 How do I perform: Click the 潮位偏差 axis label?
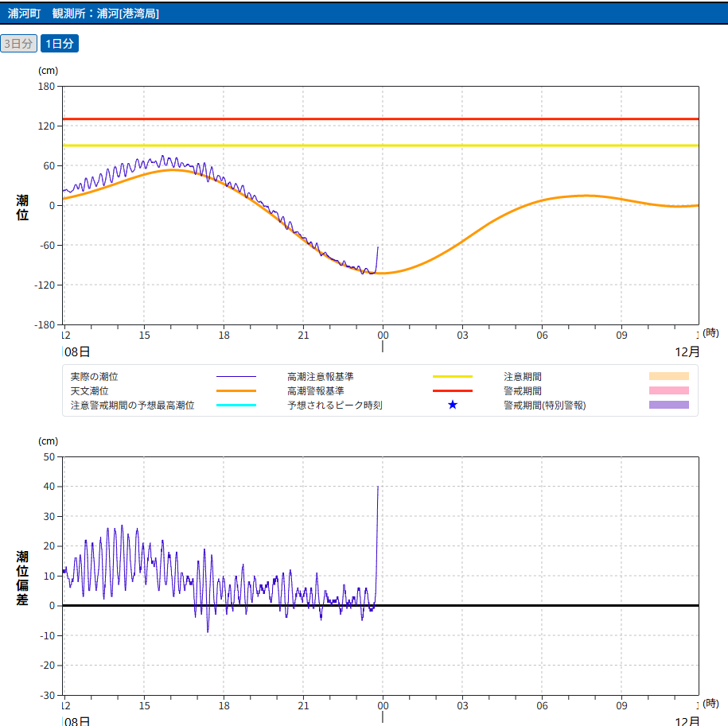[22, 578]
